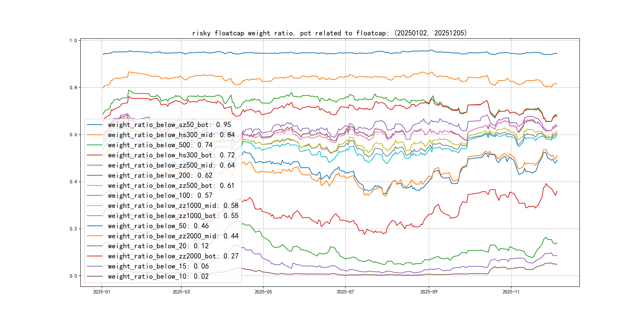Click the 2025-07 x-axis tick label
This screenshot has width=644, height=322.
click(x=345, y=292)
